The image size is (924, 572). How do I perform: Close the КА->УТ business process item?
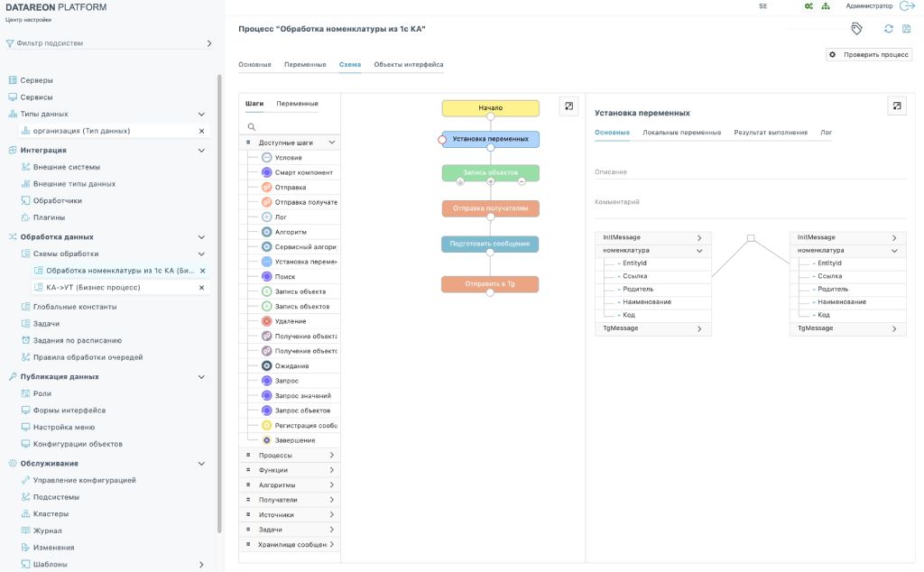[x=201, y=288]
